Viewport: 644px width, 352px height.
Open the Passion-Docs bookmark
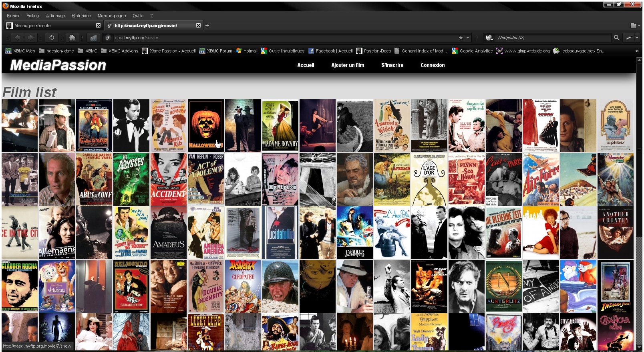pyautogui.click(x=373, y=51)
